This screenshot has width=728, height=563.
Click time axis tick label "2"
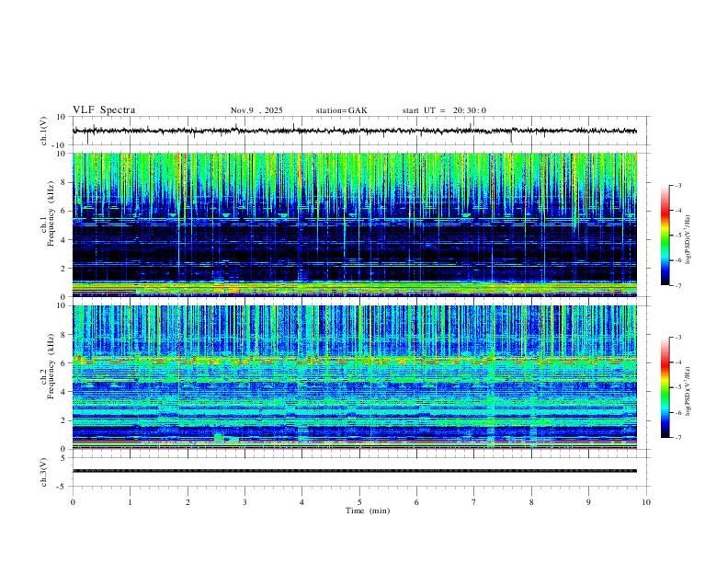188,502
